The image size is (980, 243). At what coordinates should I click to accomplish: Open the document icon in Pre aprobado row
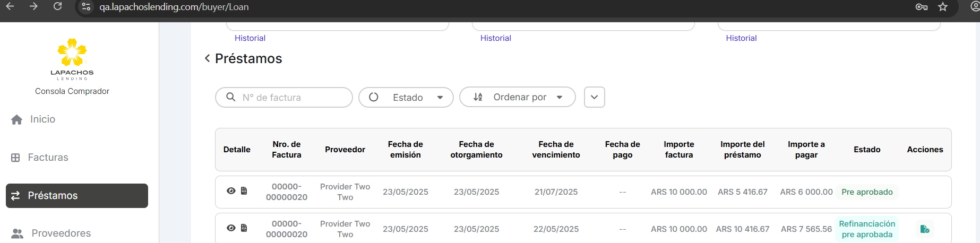[x=244, y=191]
